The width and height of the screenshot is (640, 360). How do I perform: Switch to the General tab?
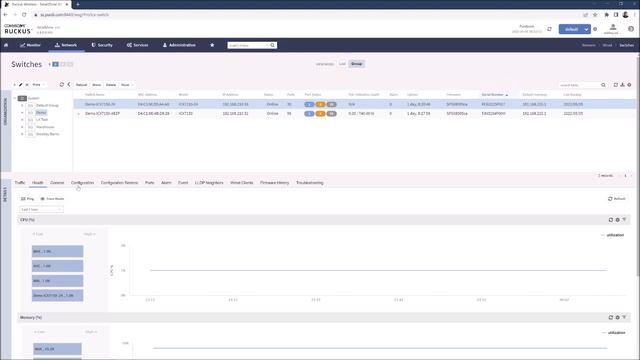pyautogui.click(x=57, y=183)
